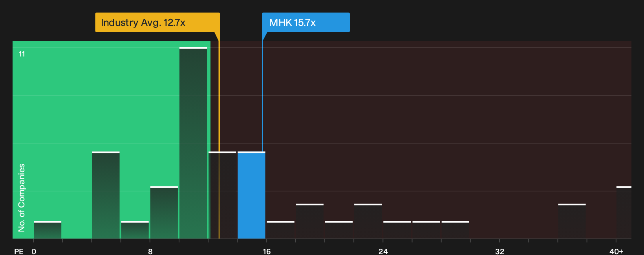Select the highlighted blue MHK histogram bar
This screenshot has width=644, height=255.
coord(251,195)
